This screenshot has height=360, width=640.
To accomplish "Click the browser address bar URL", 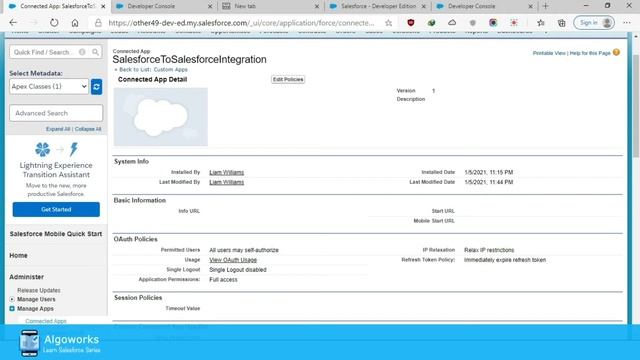I will 241,23.
